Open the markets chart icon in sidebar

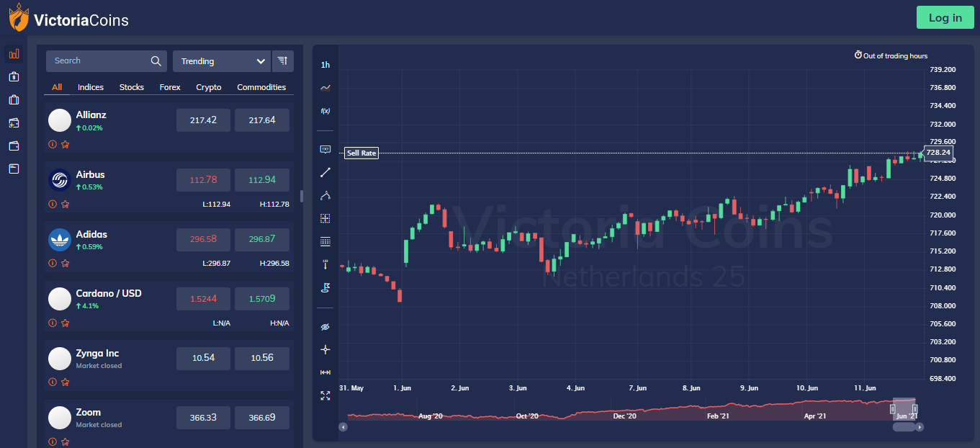tap(14, 54)
